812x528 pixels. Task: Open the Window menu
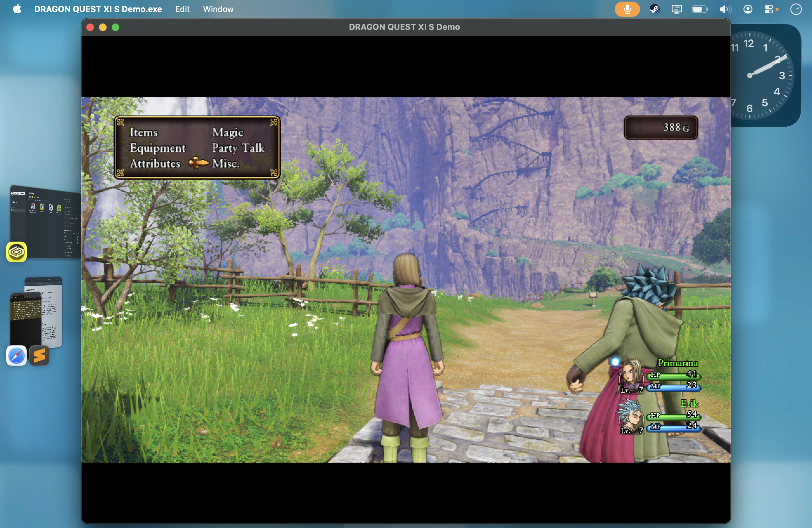[218, 9]
